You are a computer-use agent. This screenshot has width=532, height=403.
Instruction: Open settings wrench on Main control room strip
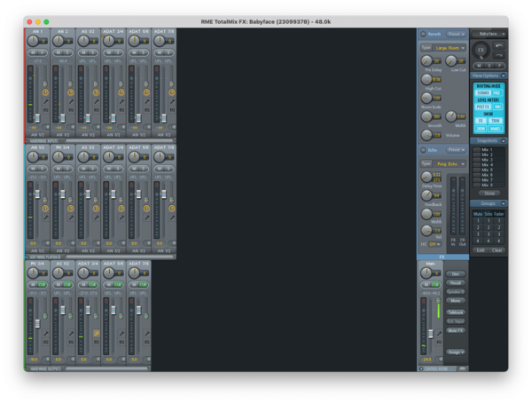pos(439,334)
